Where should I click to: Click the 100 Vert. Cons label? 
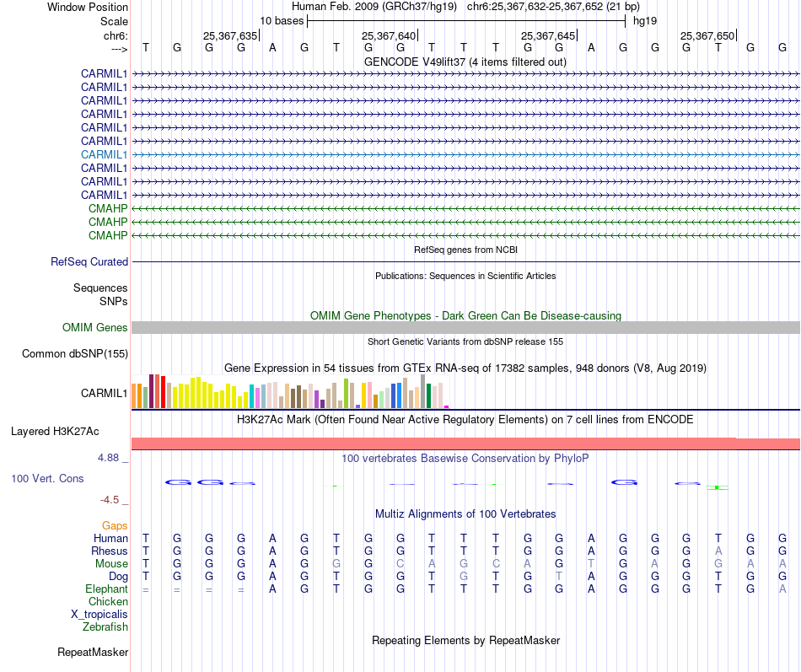[x=47, y=478]
